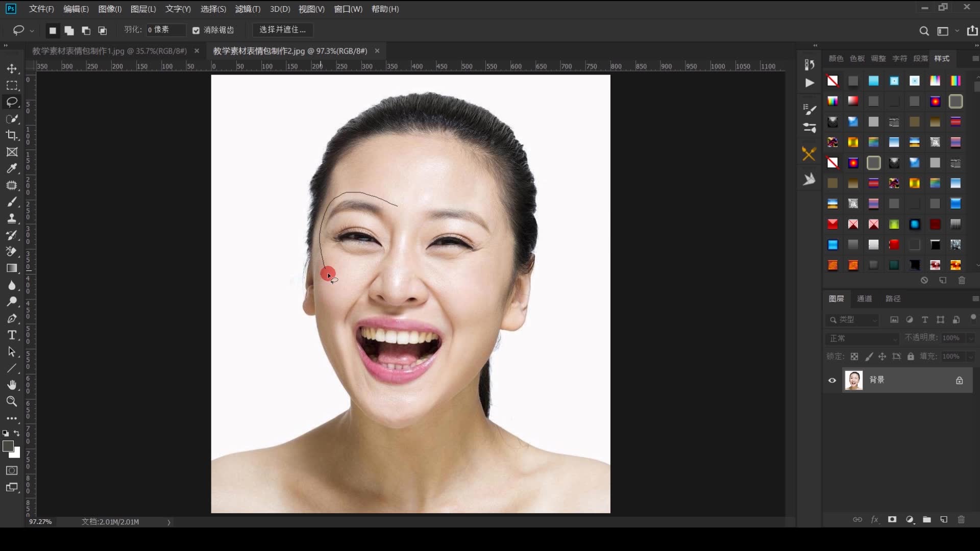Select the Lasso tool in the toolbox
980x551 pixels.
point(12,102)
